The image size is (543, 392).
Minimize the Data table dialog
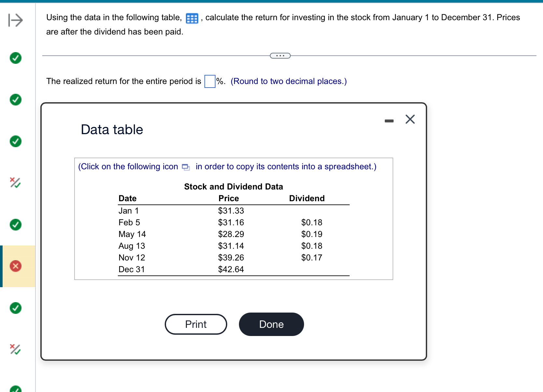[x=389, y=121]
